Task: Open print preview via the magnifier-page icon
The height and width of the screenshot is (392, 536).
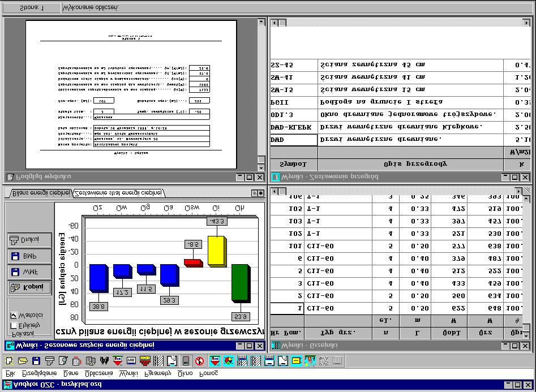Action: 63,360
